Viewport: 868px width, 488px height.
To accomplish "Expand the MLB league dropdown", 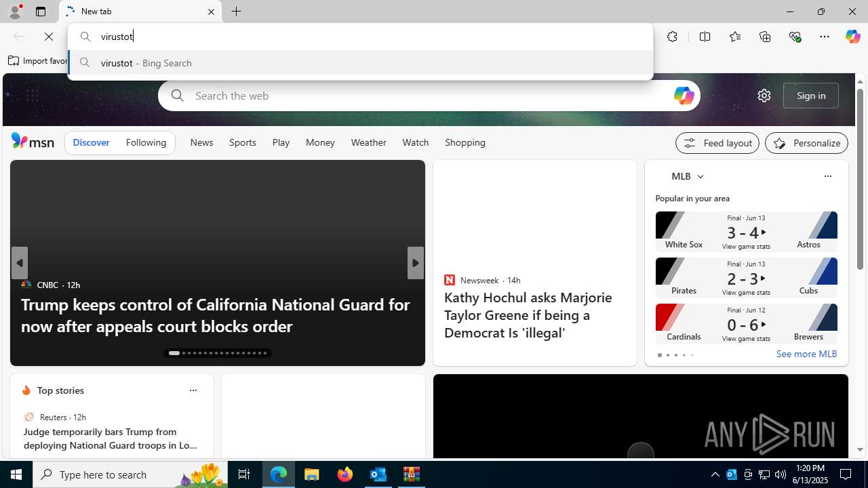I will point(701,176).
